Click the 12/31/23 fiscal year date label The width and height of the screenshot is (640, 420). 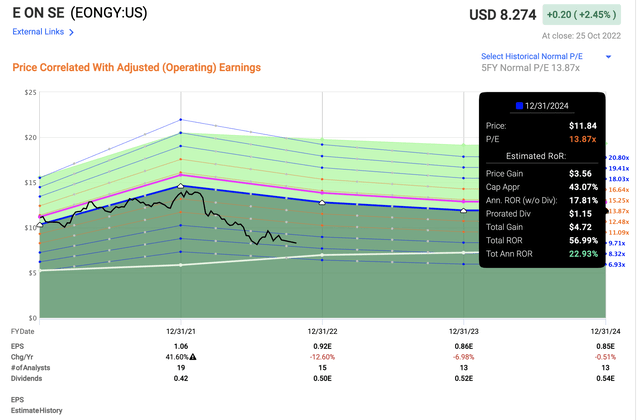point(463,331)
